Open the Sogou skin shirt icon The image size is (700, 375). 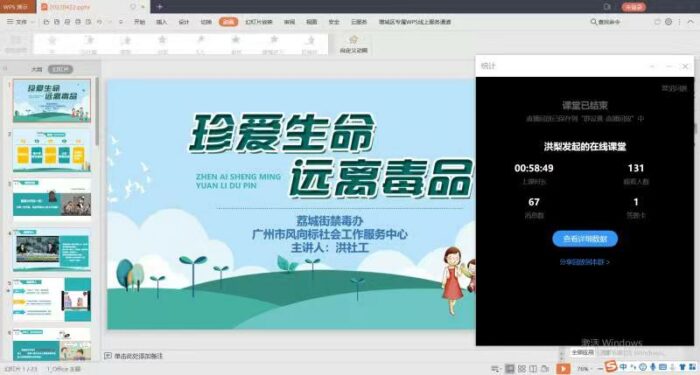click(x=682, y=367)
